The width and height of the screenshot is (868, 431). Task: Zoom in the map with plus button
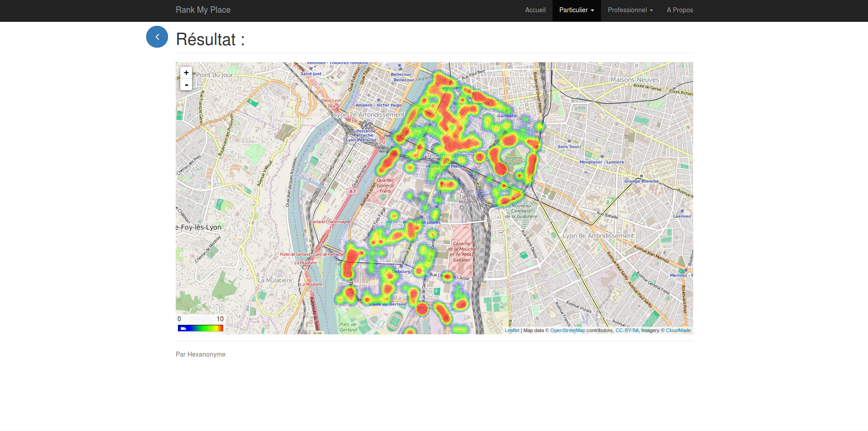coord(186,73)
